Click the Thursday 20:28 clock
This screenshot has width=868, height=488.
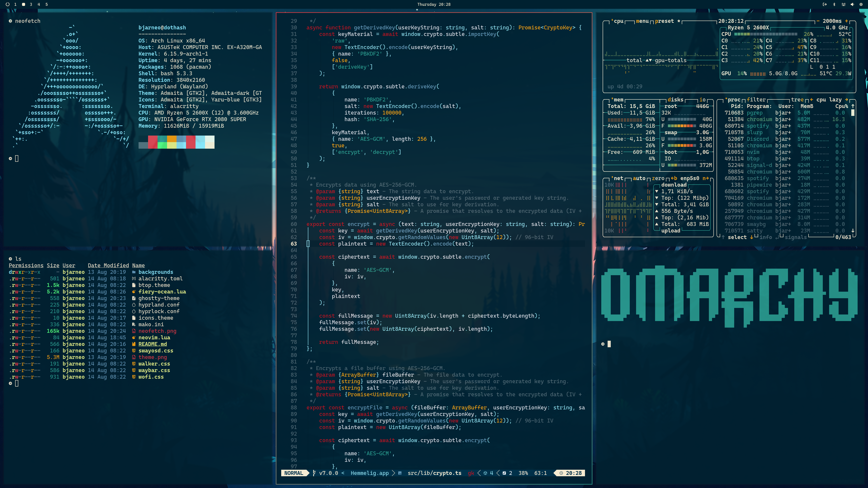(434, 4)
